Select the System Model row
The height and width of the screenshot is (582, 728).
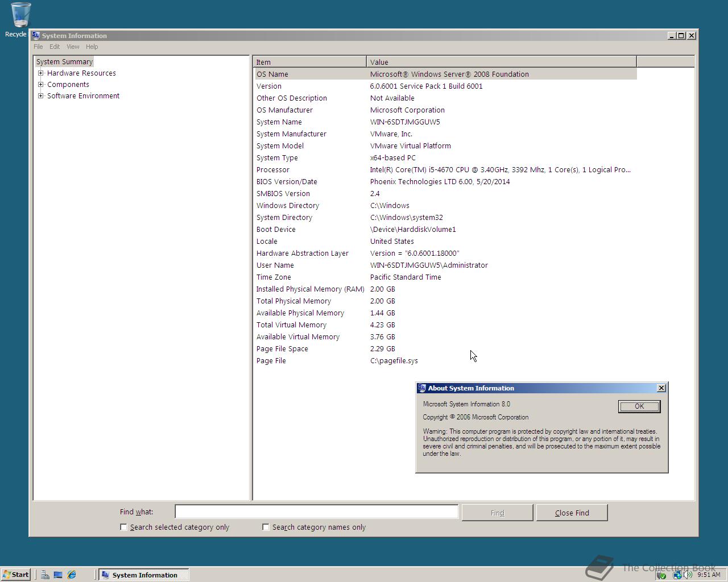(445, 145)
